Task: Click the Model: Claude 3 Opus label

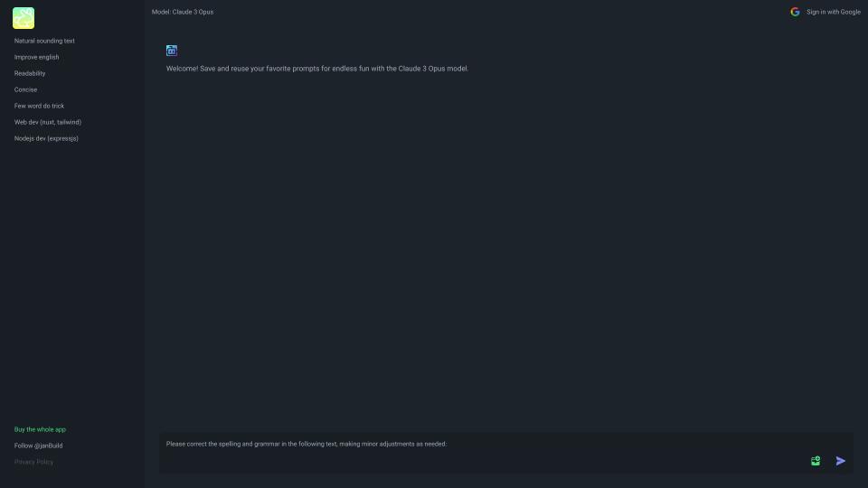Action: 183,12
